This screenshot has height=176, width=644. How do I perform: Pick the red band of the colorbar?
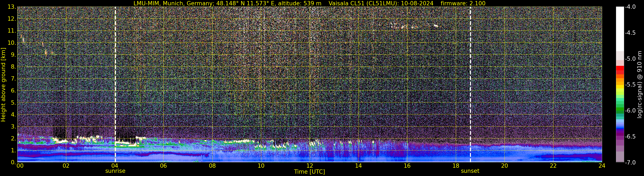pos(620,68)
